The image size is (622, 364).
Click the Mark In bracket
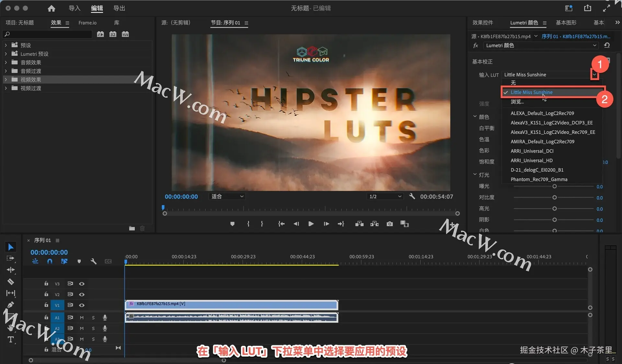pos(248,224)
